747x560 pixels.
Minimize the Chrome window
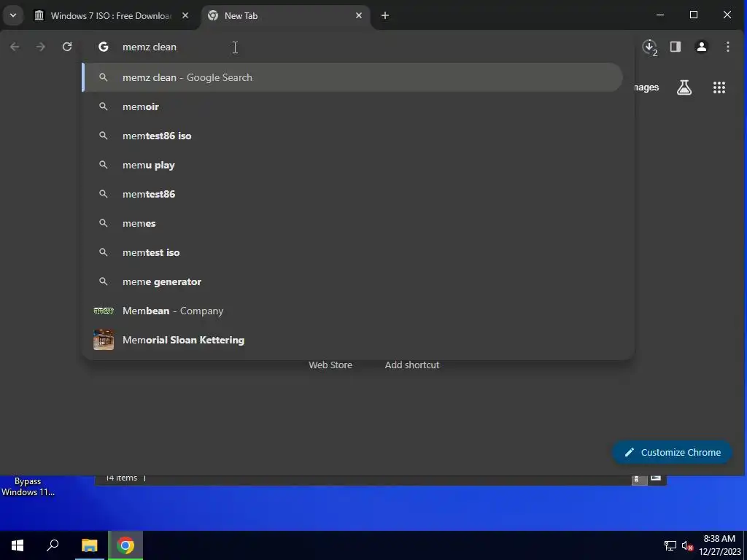[659, 15]
